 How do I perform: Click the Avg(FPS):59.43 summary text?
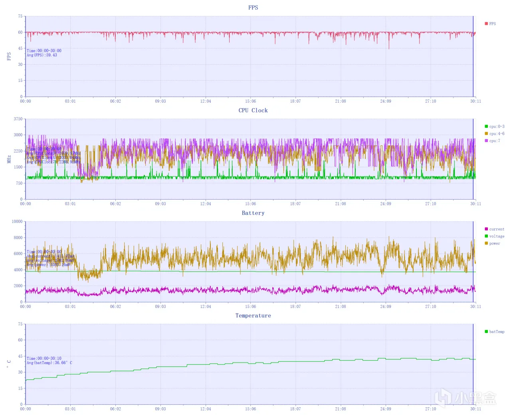point(42,55)
